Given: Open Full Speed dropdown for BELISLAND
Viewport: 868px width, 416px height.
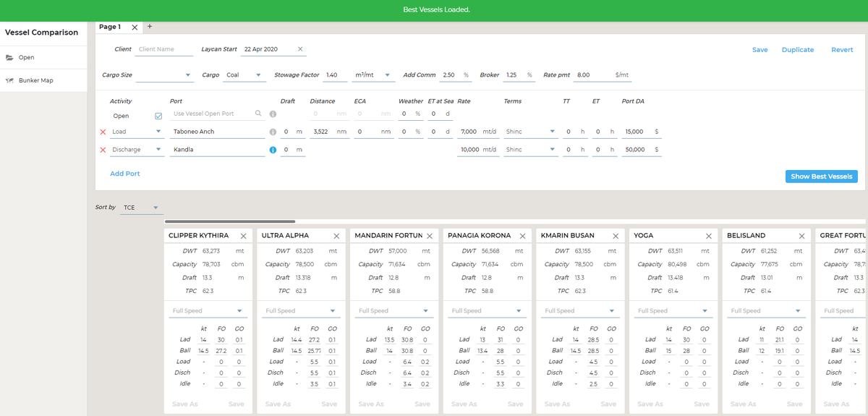Looking at the screenshot, I should 768,311.
